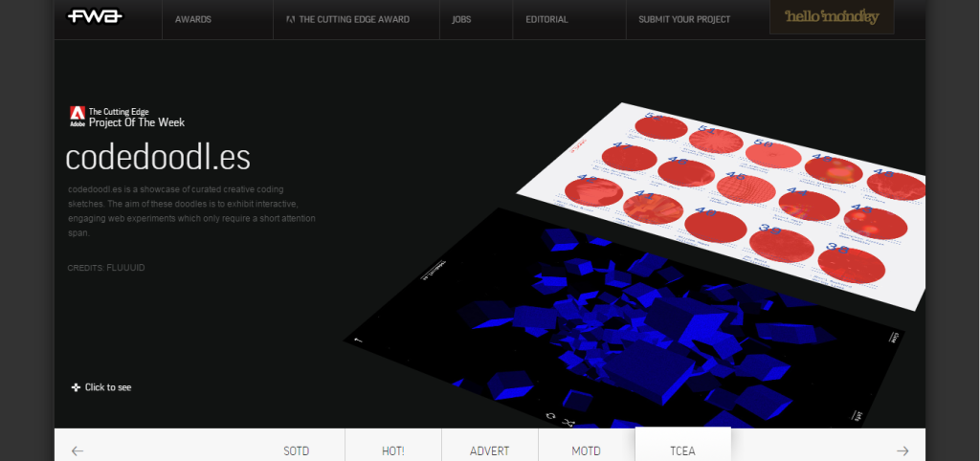Click the red Adobe logo above project title
The height and width of the screenshot is (461, 980).
77,117
